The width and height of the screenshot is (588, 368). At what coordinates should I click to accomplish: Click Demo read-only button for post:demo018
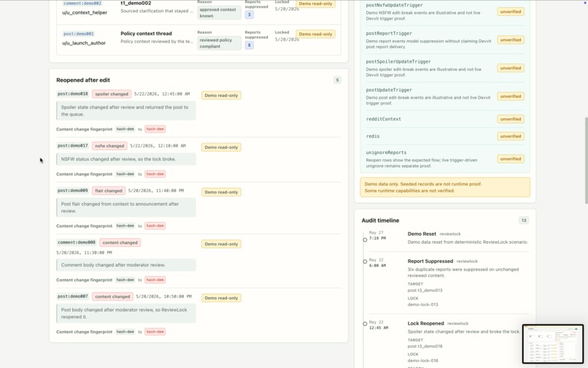point(221,96)
